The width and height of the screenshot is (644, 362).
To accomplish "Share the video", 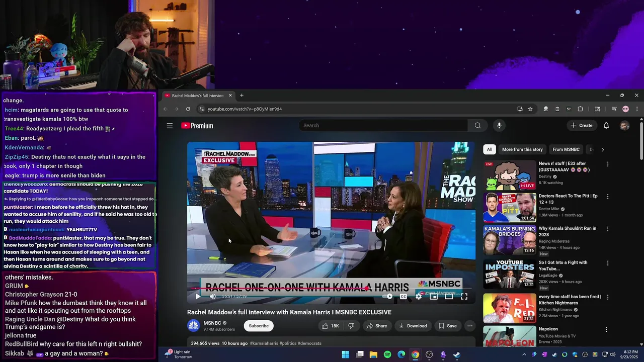I will click(x=377, y=326).
